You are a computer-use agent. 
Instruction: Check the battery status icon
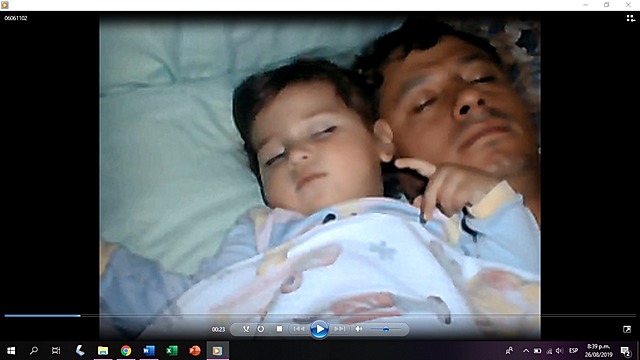click(538, 351)
